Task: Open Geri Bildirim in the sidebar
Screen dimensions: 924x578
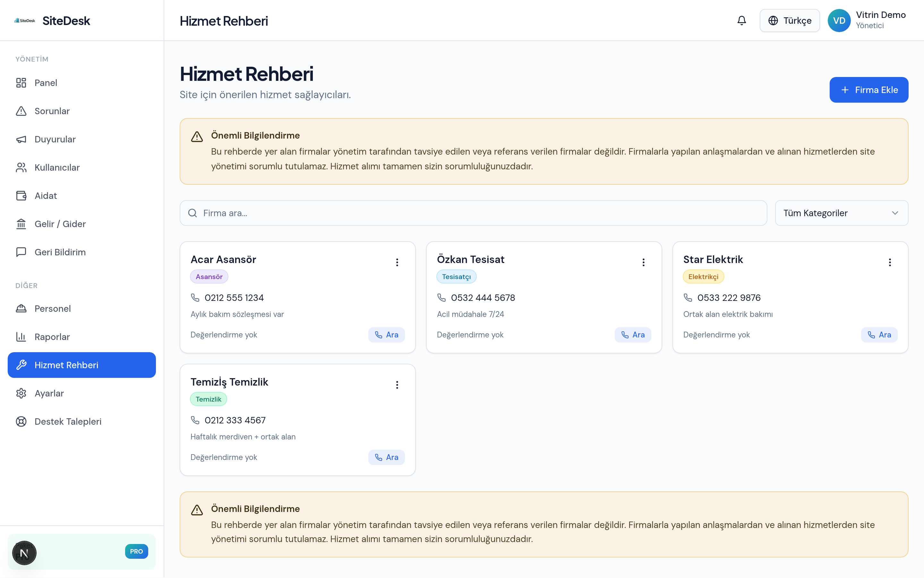Action: tap(82, 252)
